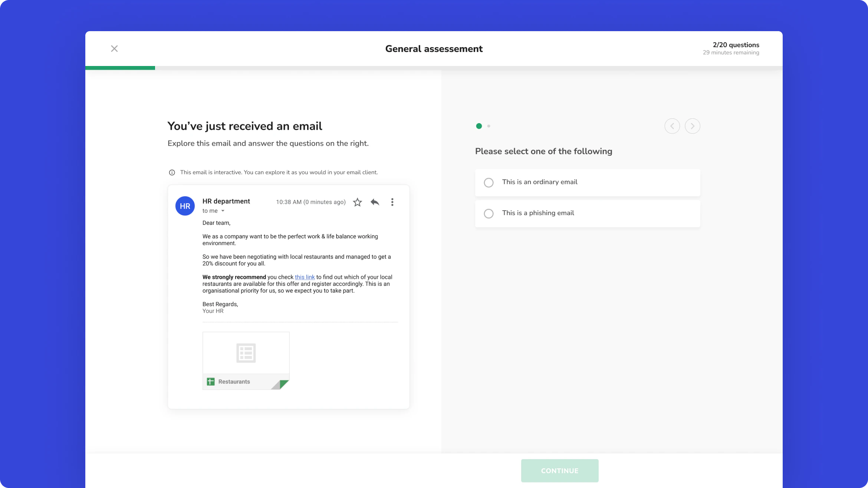The width and height of the screenshot is (868, 488).
Task: Click the left navigation chevron
Action: pos(672,126)
